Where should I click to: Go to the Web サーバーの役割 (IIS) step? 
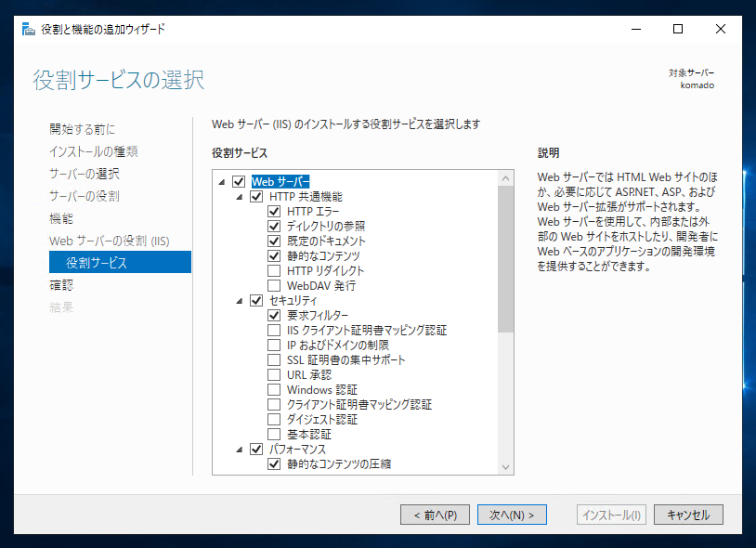(x=110, y=241)
